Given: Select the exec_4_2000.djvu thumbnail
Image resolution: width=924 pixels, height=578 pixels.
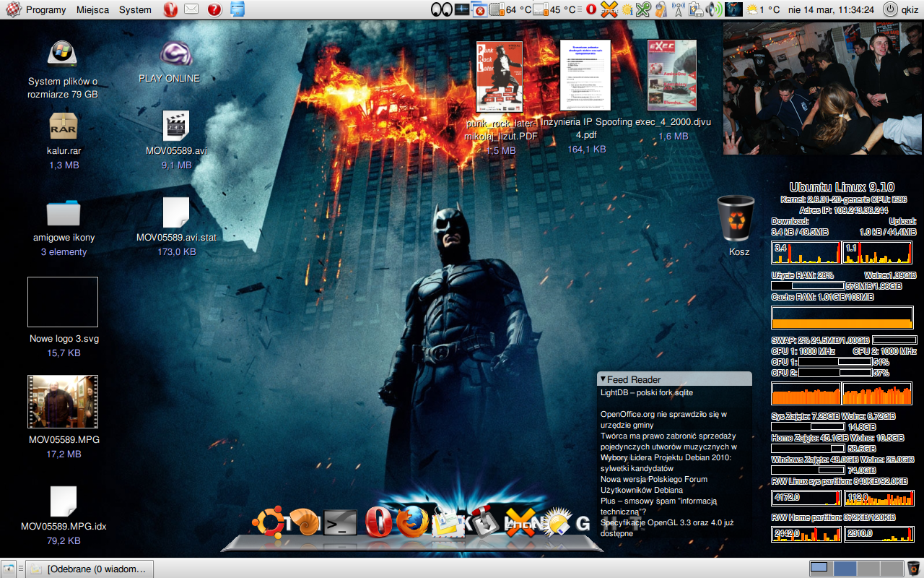Looking at the screenshot, I should coord(672,75).
